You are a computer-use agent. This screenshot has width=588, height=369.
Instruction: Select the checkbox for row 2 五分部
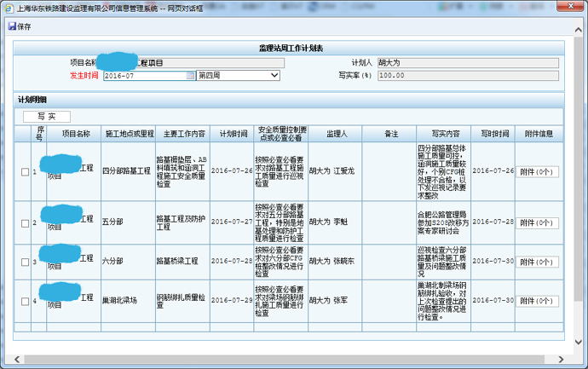(25, 222)
